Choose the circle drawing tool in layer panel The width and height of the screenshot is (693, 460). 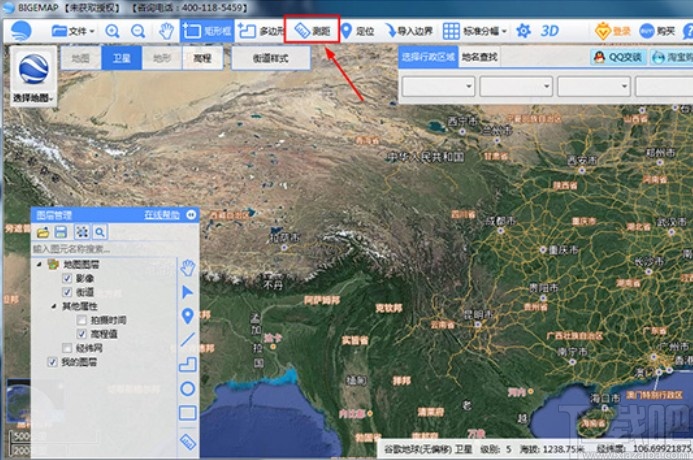[187, 389]
